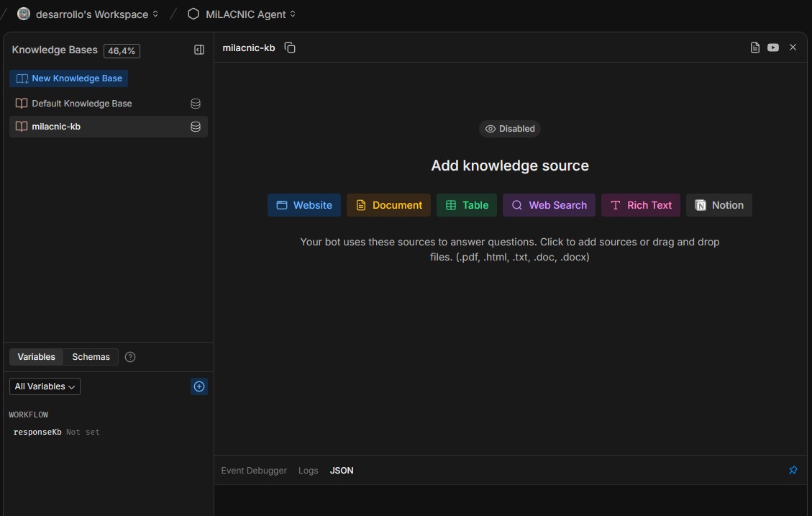Copy the milacnic-kb name
This screenshot has width=812, height=516.
tap(290, 47)
